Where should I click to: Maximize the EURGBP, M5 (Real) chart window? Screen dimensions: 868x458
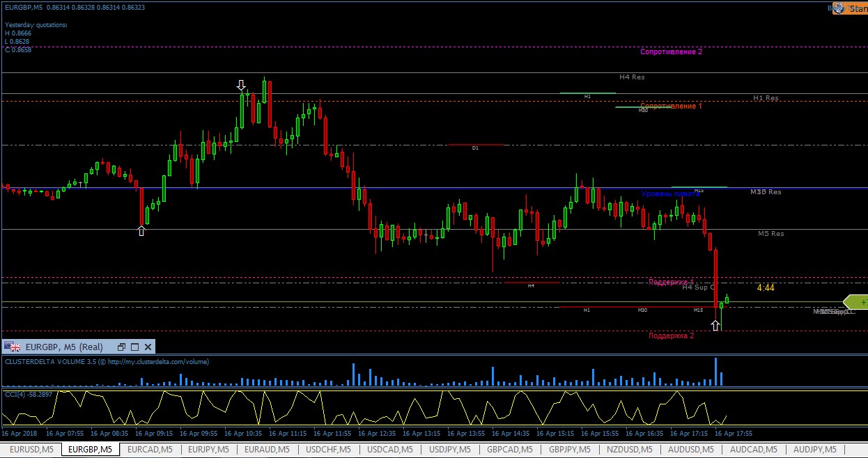click(x=134, y=347)
